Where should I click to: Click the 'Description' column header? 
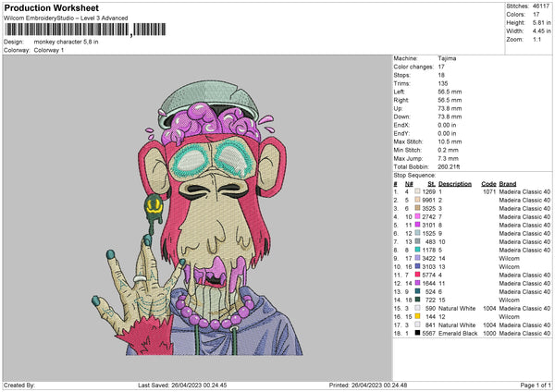pos(454,183)
